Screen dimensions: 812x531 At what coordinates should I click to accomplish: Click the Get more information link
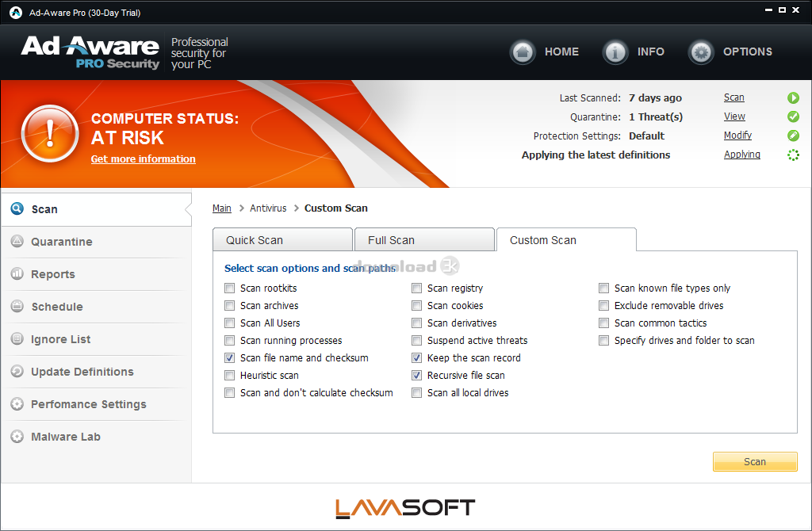click(x=144, y=159)
